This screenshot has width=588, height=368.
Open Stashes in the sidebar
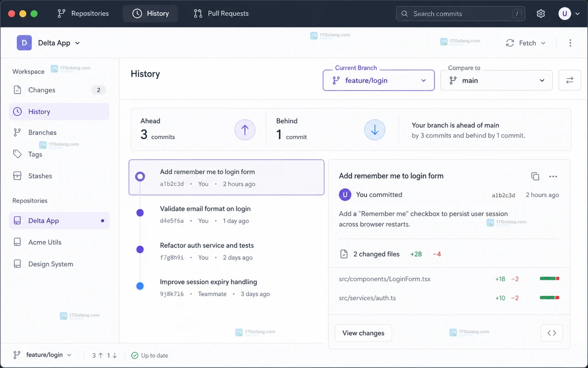click(x=59, y=176)
